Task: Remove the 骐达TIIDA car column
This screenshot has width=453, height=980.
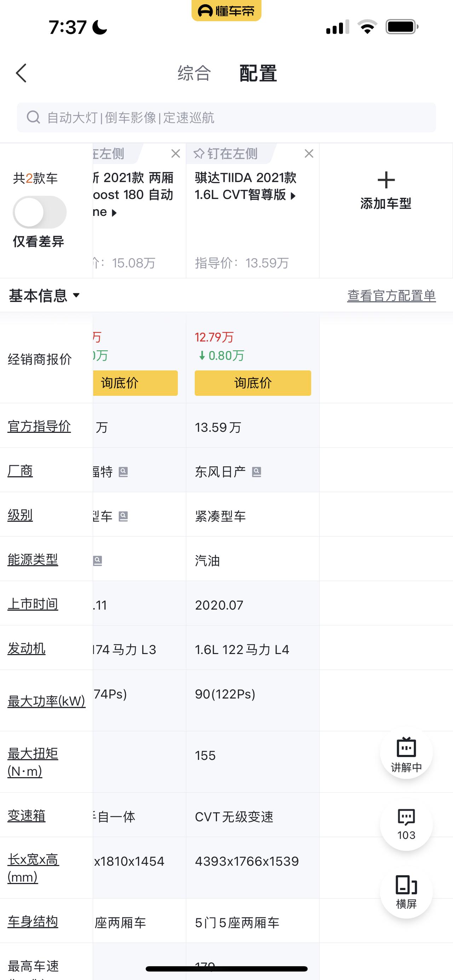Action: click(309, 154)
